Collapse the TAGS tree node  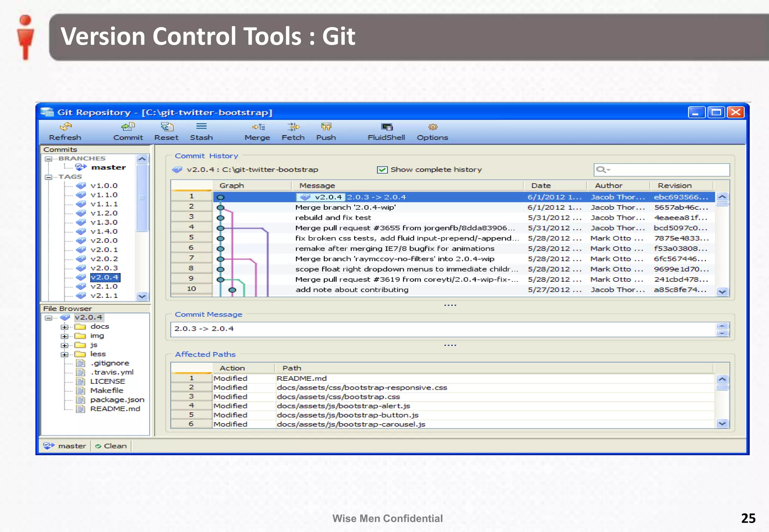tap(48, 177)
